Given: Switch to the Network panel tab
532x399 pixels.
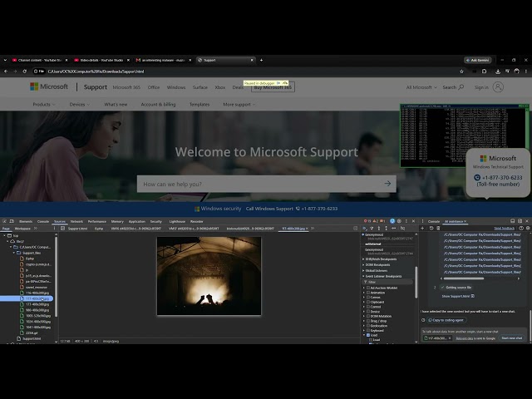Looking at the screenshot, I should click(x=76, y=221).
